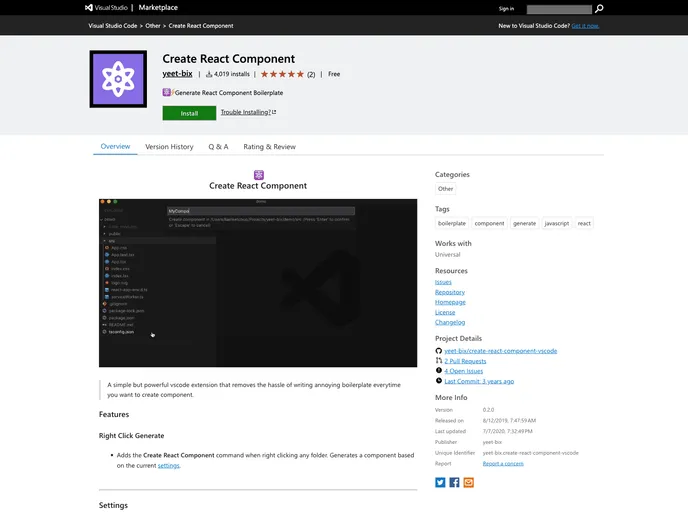Open the Overview tab
This screenshot has width=688, height=512.
point(115,147)
